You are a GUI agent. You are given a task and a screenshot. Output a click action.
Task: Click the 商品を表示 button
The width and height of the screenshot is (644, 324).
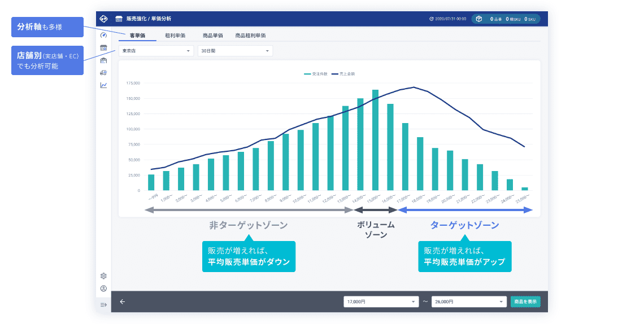click(x=525, y=302)
